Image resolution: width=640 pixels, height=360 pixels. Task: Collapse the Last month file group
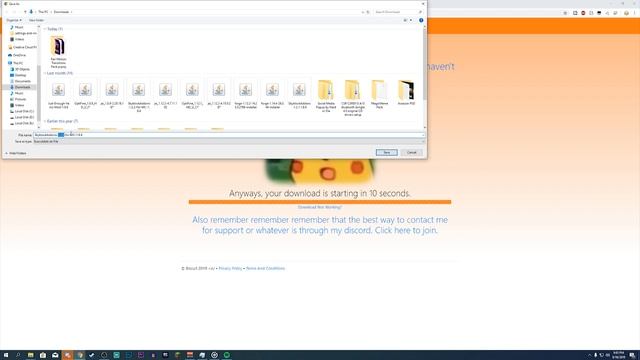click(x=45, y=73)
